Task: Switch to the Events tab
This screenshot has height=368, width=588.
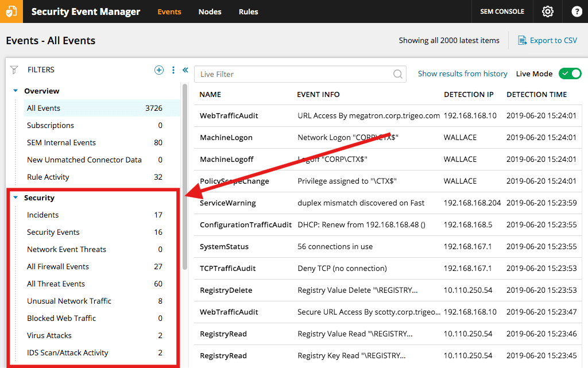Action: [169, 11]
